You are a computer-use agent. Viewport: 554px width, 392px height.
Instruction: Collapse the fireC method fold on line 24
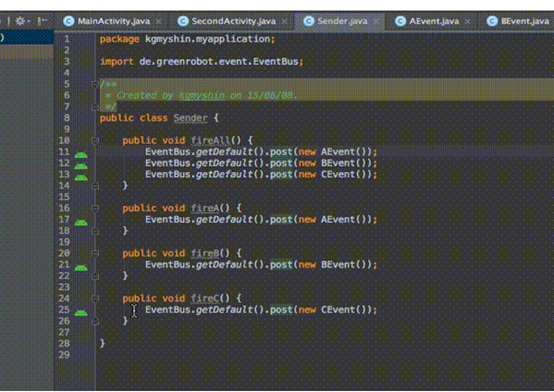[95, 299]
